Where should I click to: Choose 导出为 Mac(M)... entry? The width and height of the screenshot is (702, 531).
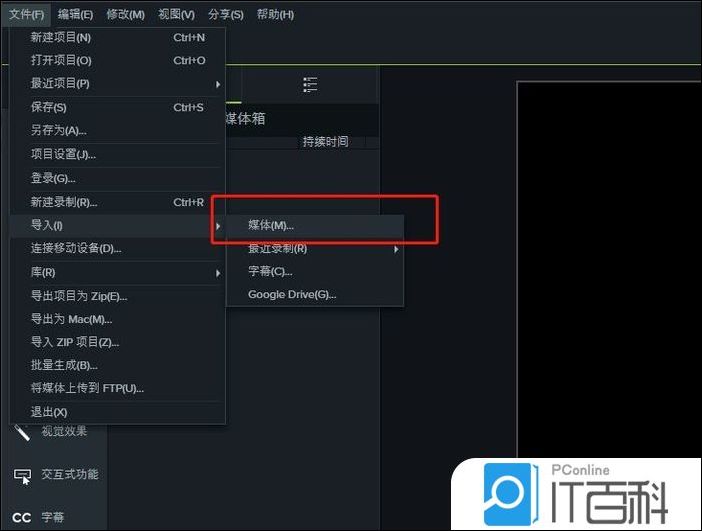[117, 319]
